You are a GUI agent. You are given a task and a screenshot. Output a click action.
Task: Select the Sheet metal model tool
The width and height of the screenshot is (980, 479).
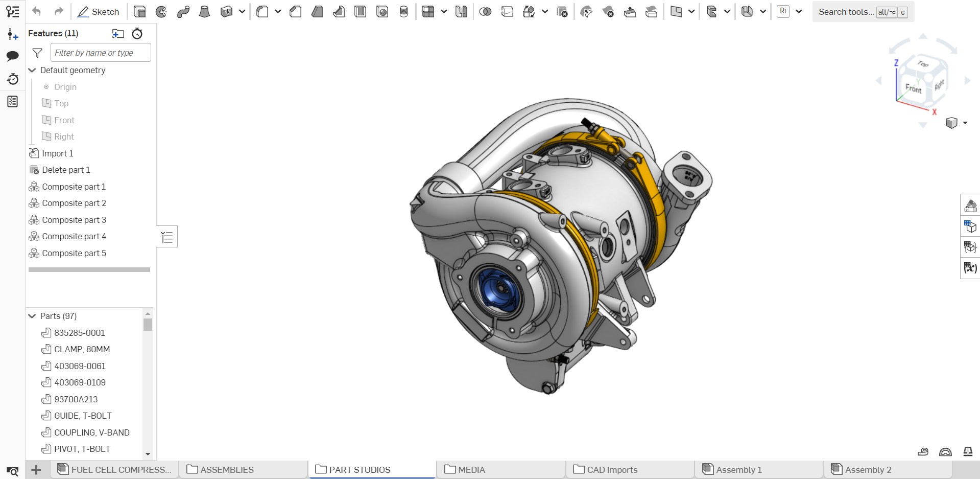click(x=747, y=12)
